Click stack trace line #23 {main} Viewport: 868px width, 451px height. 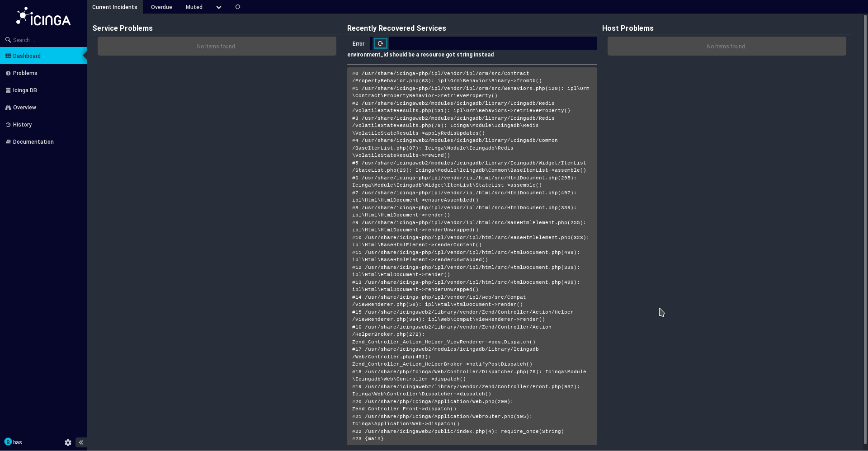(368, 438)
